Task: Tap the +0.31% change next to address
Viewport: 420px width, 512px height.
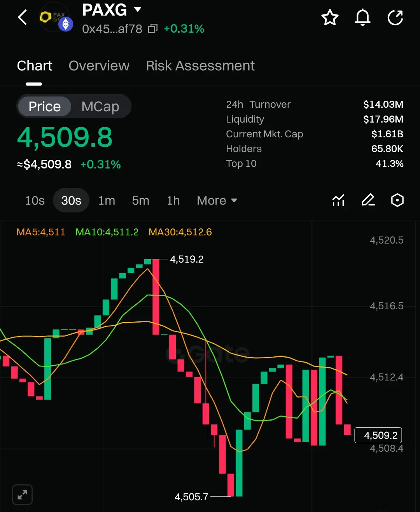Action: coord(184,29)
